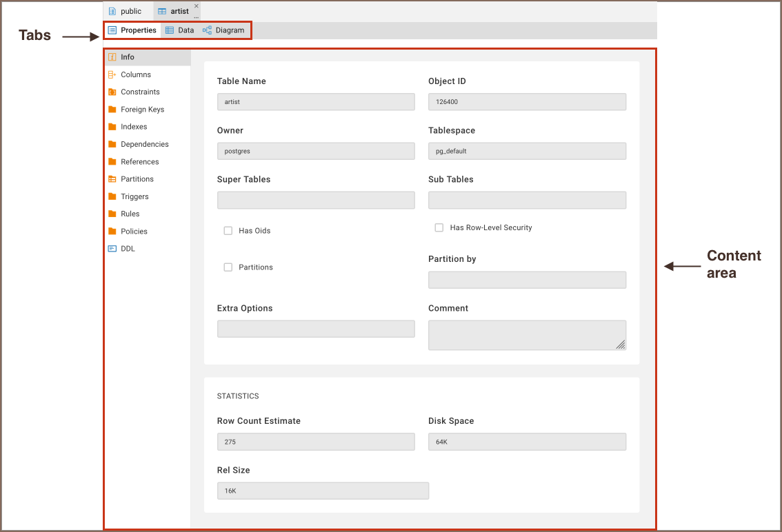Click the Info icon in sidebar
The image size is (782, 532).
pos(112,57)
